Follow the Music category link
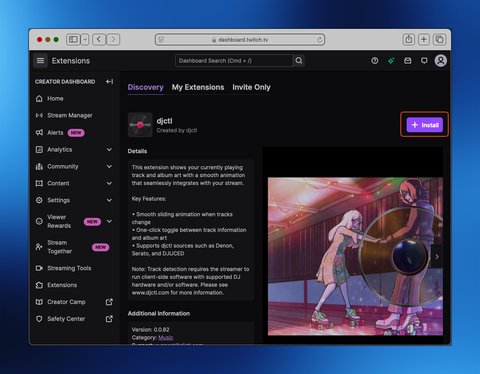This screenshot has width=480, height=374. point(165,338)
